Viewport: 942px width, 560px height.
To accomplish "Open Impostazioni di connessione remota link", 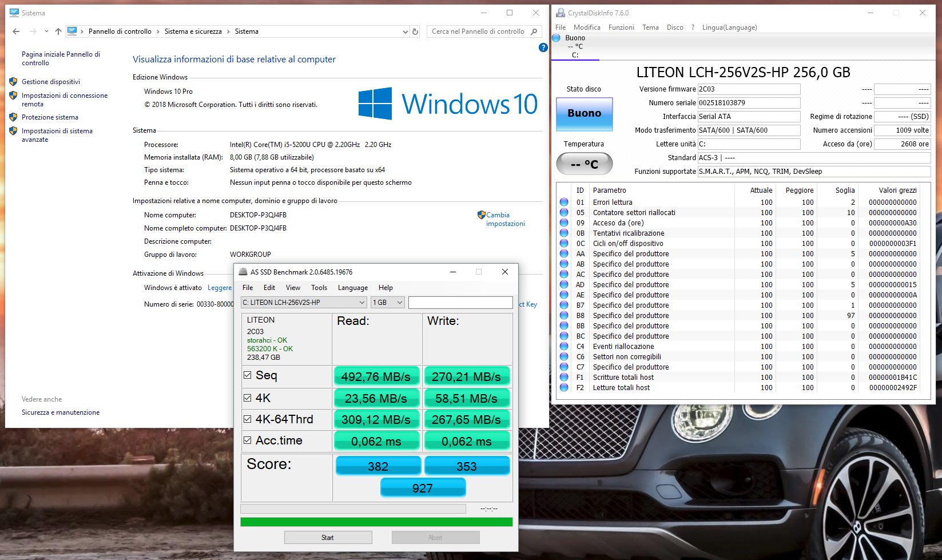I will click(x=65, y=100).
